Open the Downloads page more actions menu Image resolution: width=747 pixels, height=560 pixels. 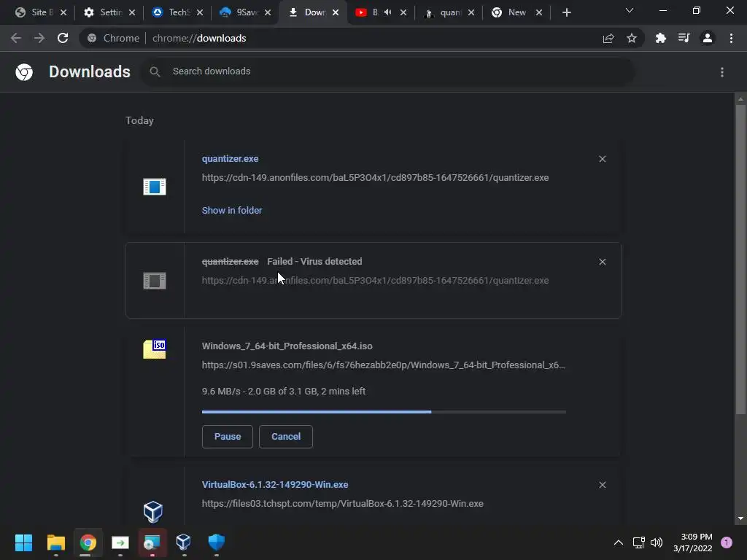[x=722, y=72]
